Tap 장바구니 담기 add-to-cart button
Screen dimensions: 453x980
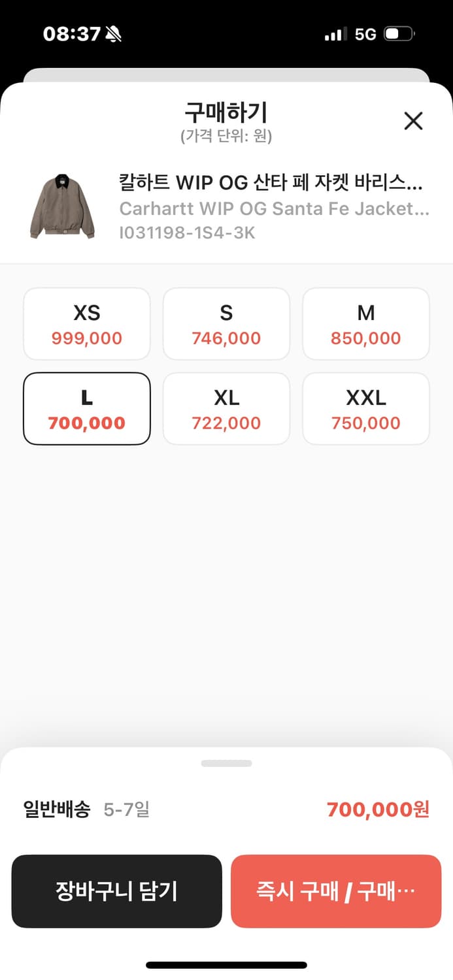tap(117, 891)
